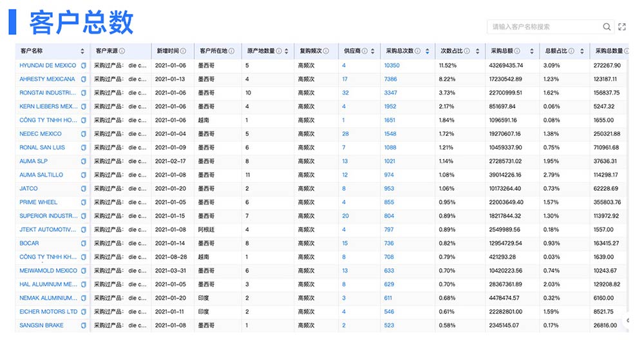
Task: Open HYUNDAI DE MEXICO customer link
Action: pos(48,65)
